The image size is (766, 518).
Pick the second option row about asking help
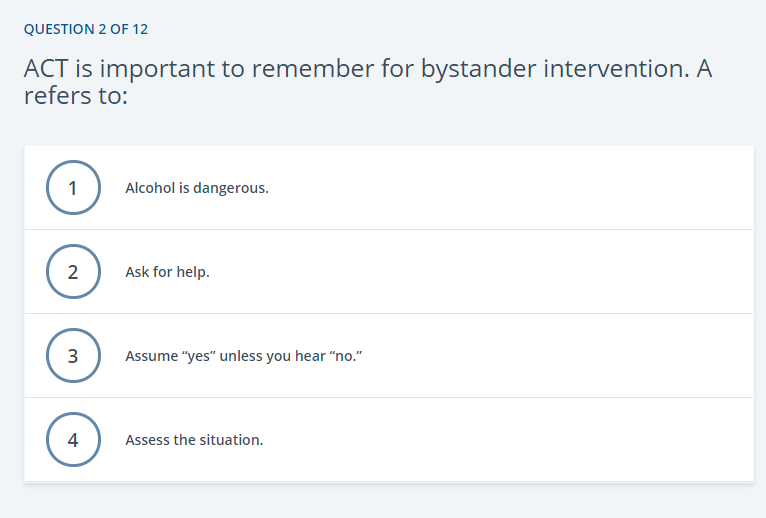(x=389, y=272)
